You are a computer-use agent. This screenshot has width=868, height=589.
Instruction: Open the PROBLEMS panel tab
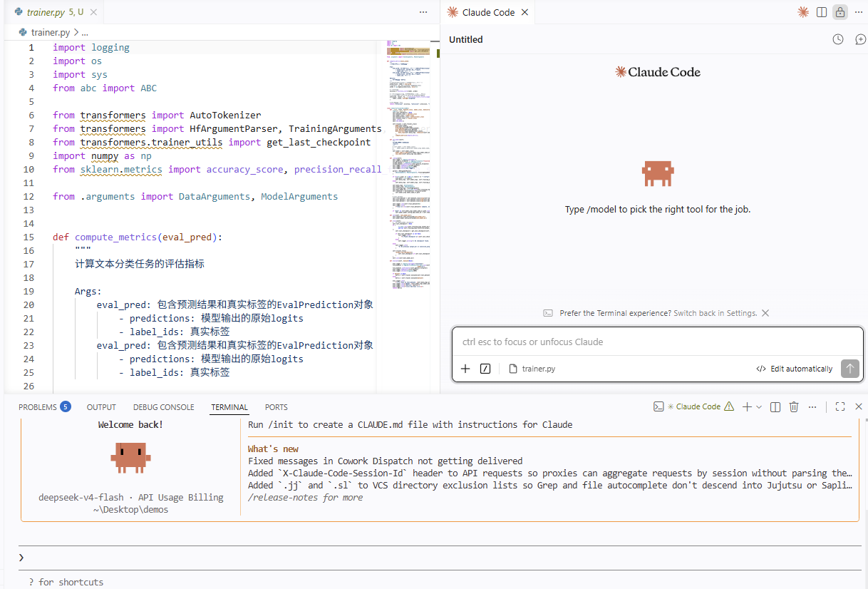click(37, 407)
